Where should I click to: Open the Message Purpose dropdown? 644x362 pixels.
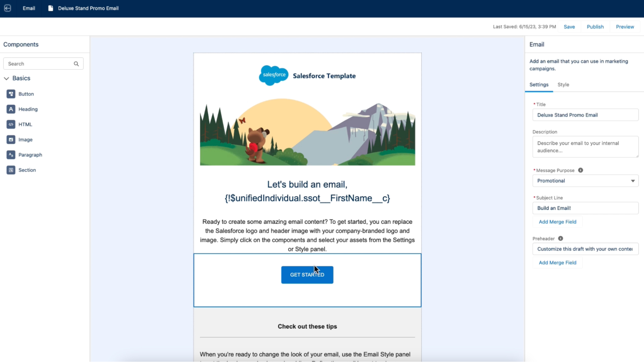point(585,181)
